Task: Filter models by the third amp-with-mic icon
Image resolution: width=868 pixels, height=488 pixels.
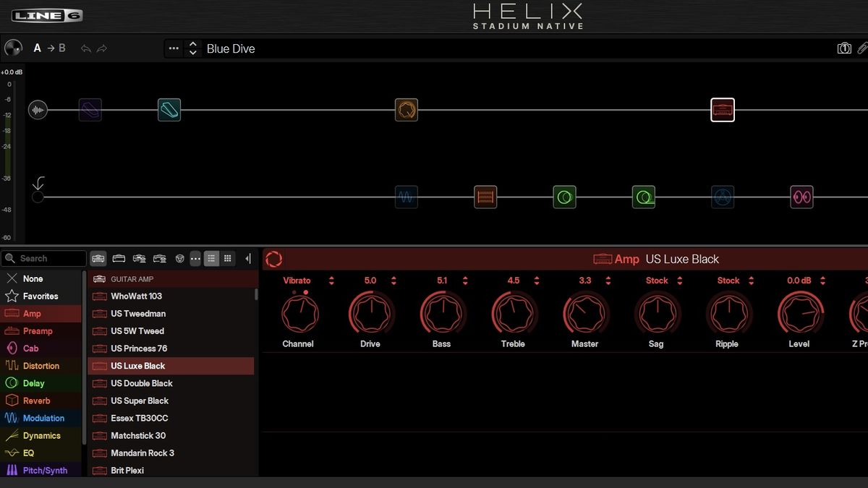Action: (140, 258)
